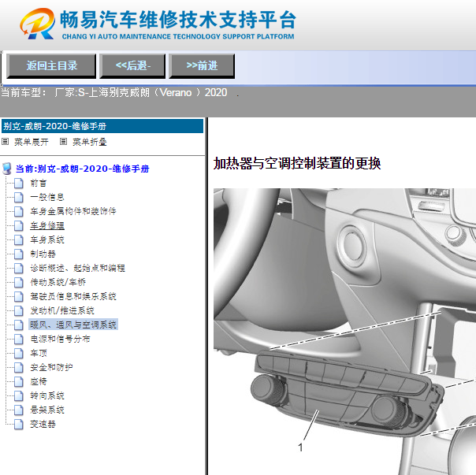The image size is (476, 475).
Task: Open the 变速器 section
Action: pyautogui.click(x=43, y=424)
